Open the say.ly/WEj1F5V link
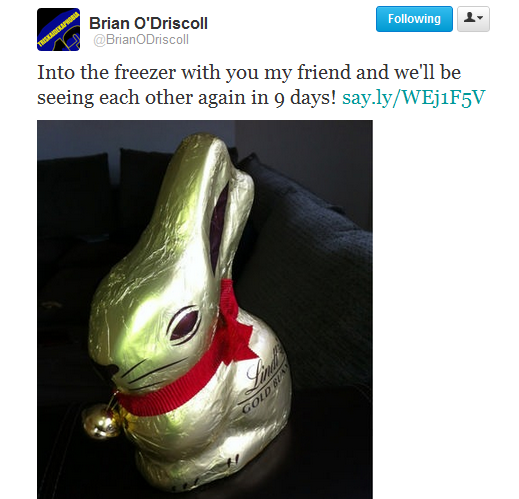The width and height of the screenshot is (519, 499). [414, 98]
